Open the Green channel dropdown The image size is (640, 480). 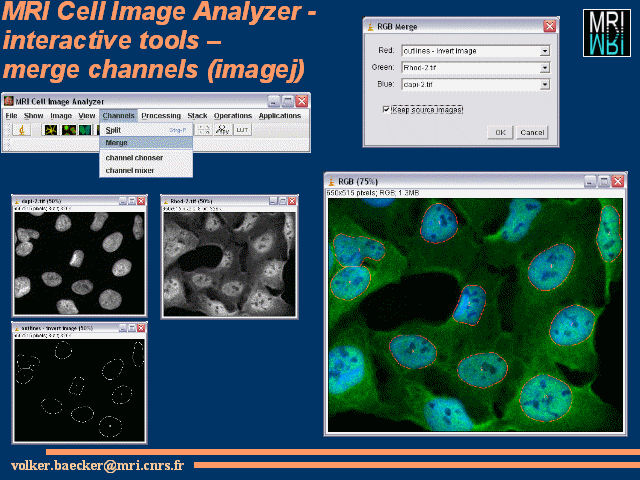coord(545,68)
